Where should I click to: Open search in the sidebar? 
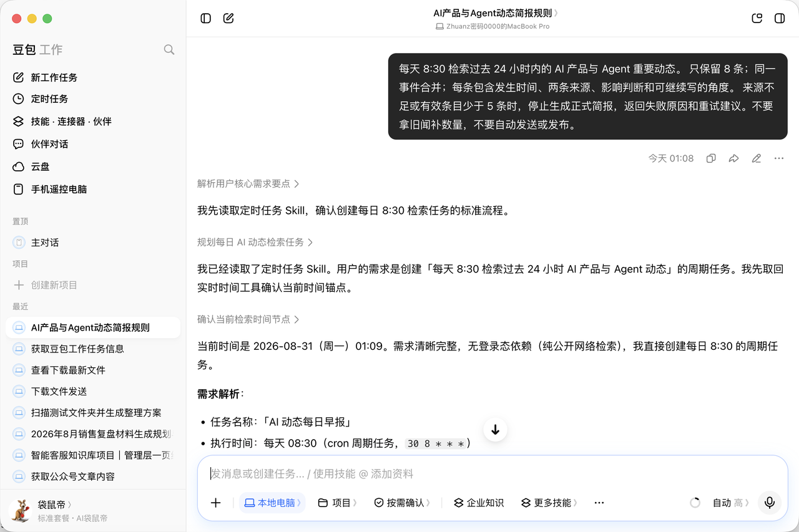(169, 49)
